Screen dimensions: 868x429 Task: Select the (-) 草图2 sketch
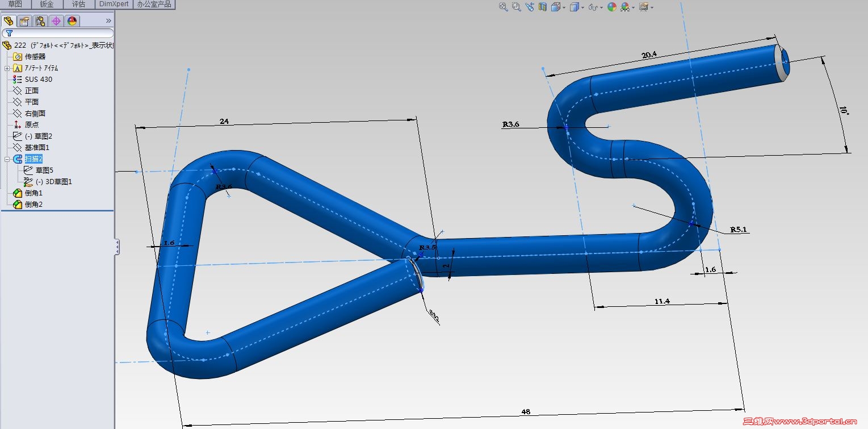(x=32, y=136)
